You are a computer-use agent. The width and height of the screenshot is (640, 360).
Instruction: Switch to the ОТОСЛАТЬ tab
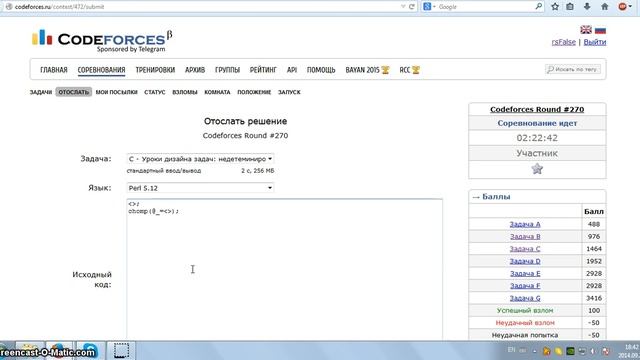pyautogui.click(x=73, y=92)
